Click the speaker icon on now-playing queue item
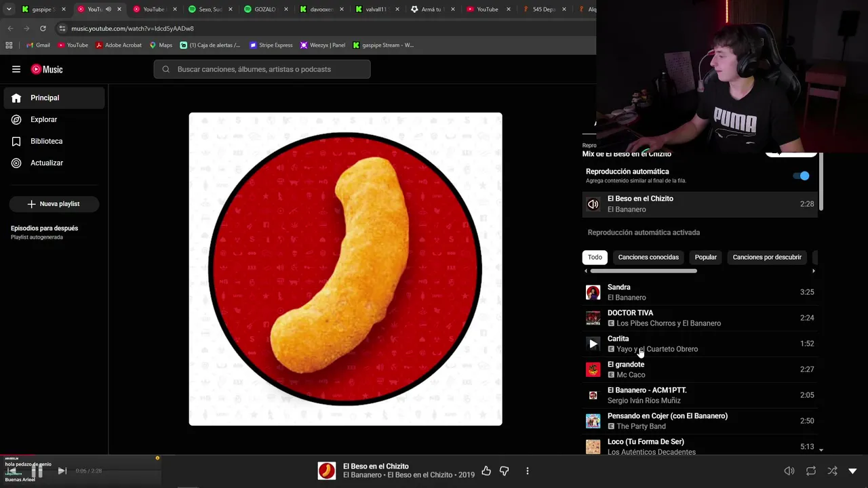This screenshot has width=868, height=488. [x=593, y=204]
